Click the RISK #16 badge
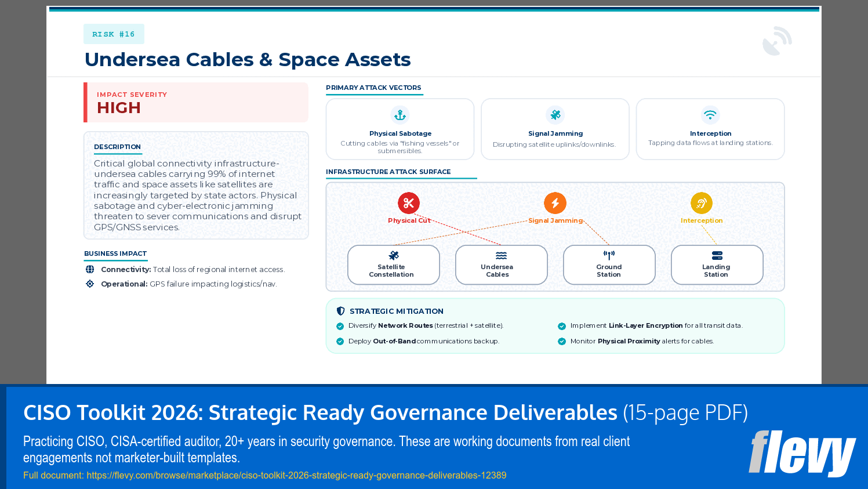Screen dimensions: 868x489 point(114,34)
